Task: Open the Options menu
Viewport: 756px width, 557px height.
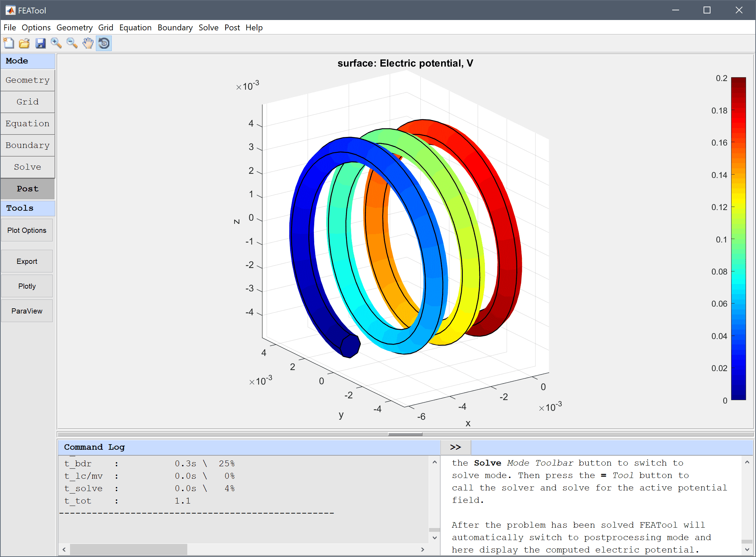Action: 36,28
